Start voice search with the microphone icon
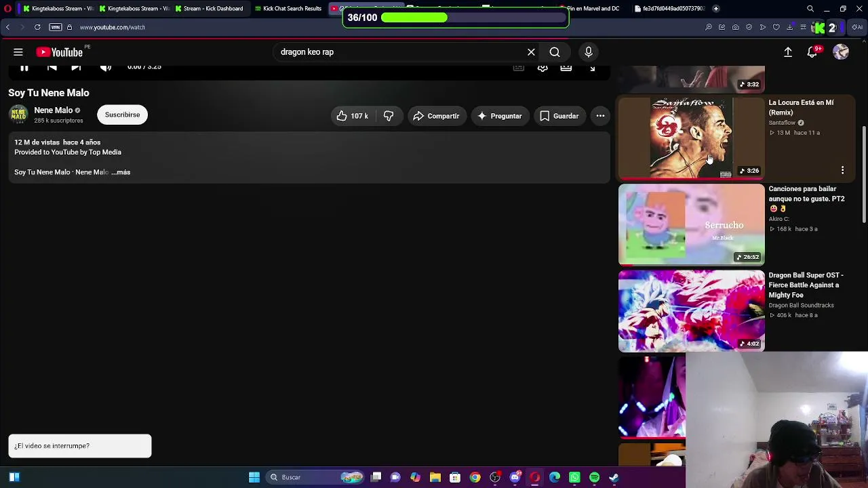Screen dimensions: 868x488 coord(589,52)
